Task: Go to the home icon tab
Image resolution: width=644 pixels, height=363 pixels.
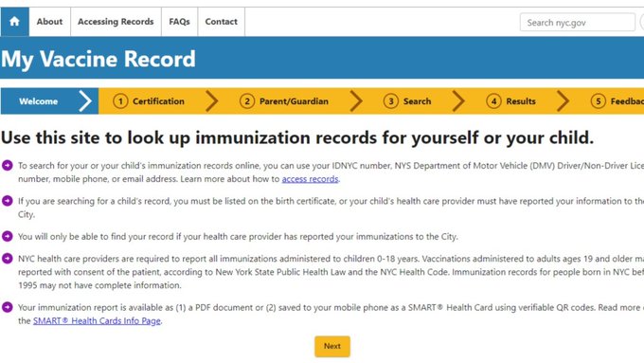Action: point(15,22)
